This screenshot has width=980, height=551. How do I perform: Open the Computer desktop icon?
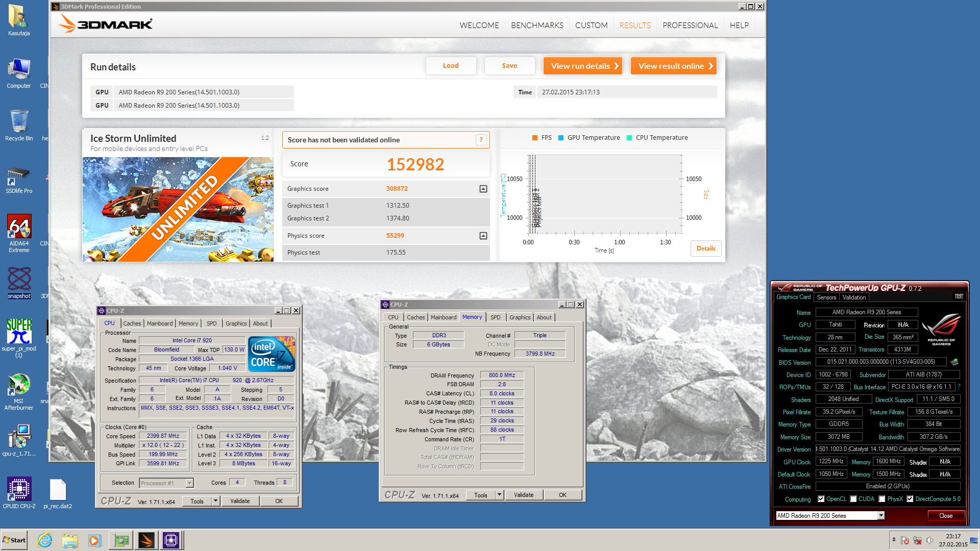(x=19, y=73)
